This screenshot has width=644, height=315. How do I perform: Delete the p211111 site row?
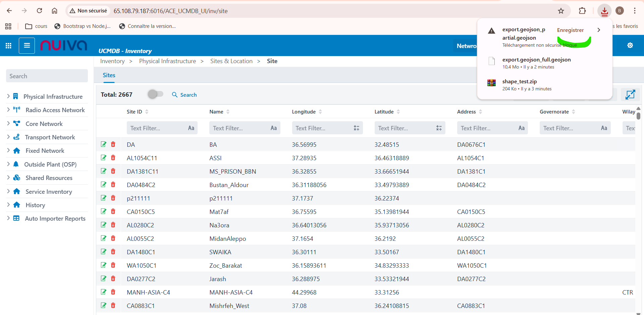(113, 198)
